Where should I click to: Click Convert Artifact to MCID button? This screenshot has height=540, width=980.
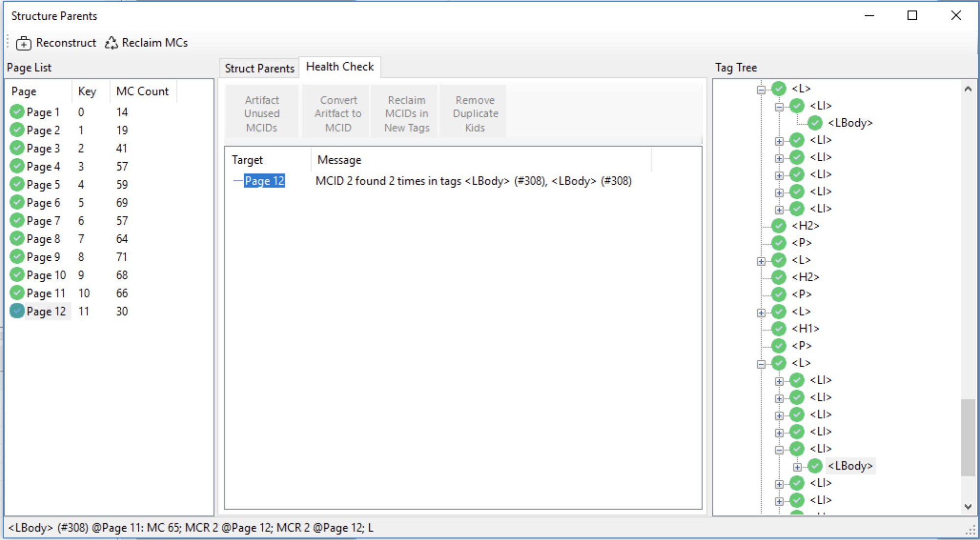(338, 114)
